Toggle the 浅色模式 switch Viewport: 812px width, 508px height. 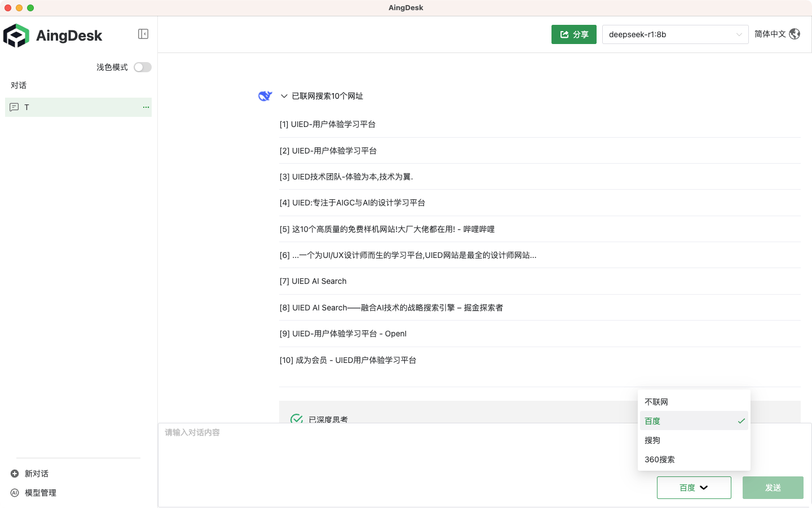coord(143,67)
